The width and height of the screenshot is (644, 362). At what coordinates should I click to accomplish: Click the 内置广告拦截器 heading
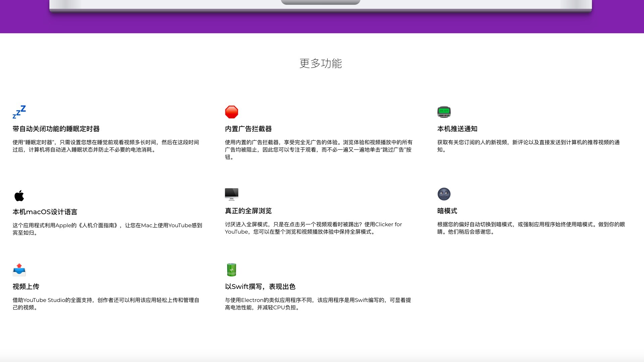pyautogui.click(x=248, y=129)
